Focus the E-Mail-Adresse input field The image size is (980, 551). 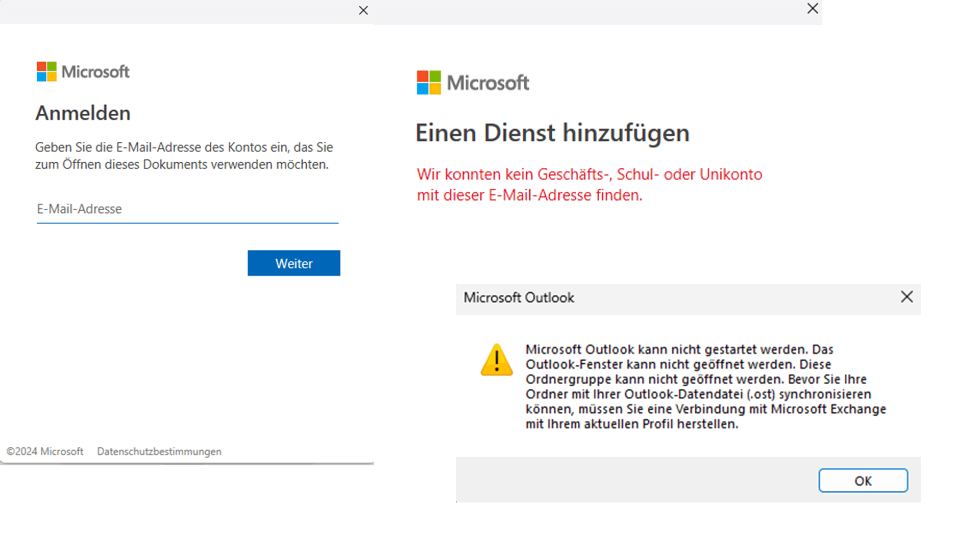coord(187,209)
